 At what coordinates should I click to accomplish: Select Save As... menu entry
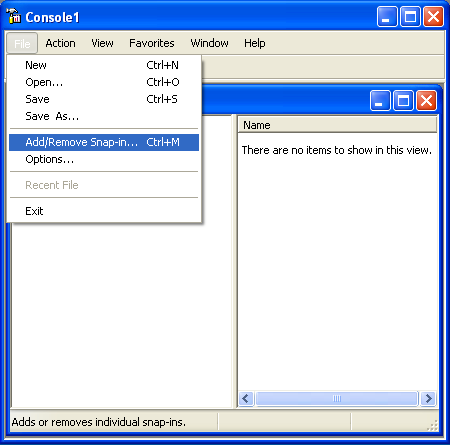pyautogui.click(x=104, y=116)
